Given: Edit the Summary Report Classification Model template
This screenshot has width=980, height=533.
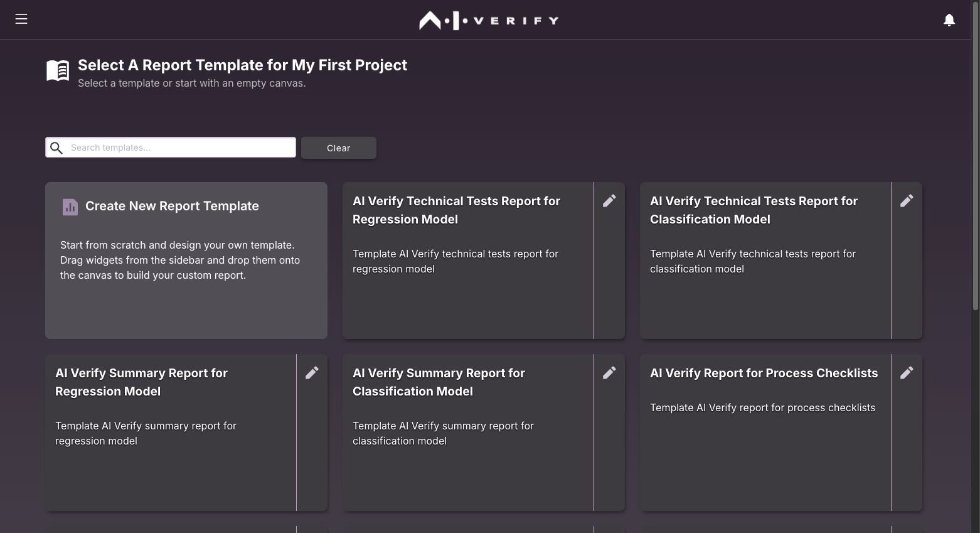Looking at the screenshot, I should pos(609,373).
